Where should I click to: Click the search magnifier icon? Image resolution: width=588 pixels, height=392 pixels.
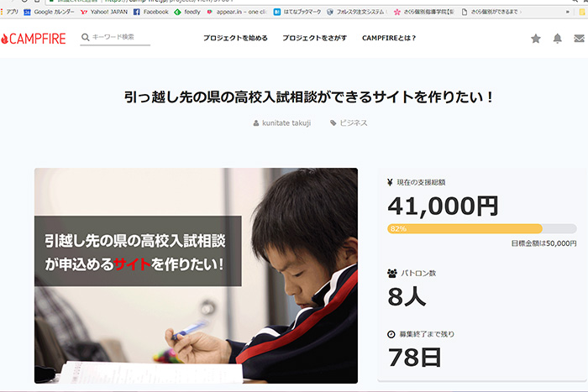point(86,38)
